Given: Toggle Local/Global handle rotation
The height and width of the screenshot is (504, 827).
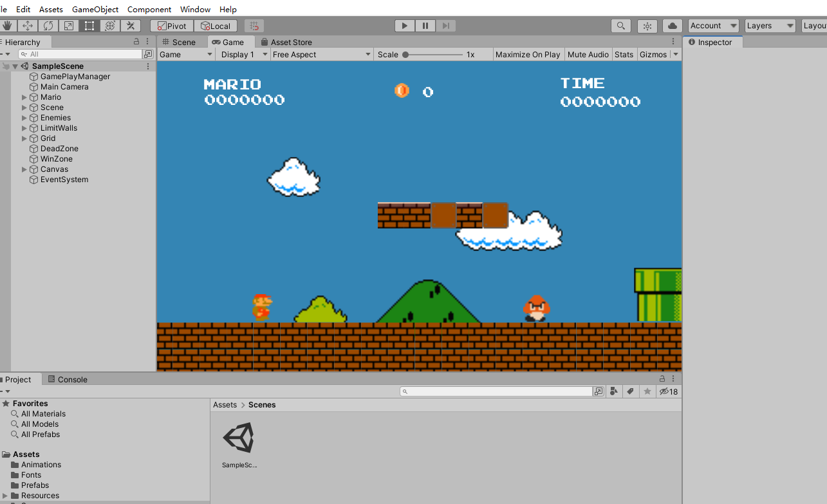Looking at the screenshot, I should click(x=216, y=26).
